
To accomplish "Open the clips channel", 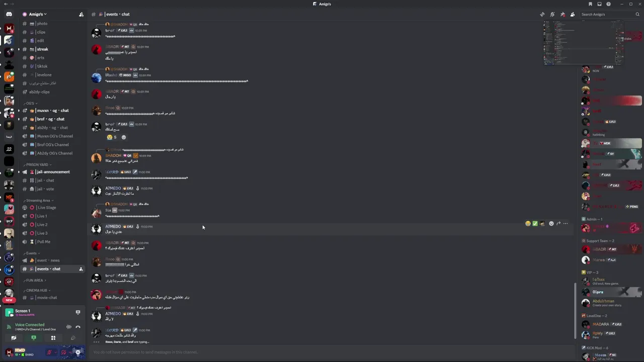I will [x=53, y=32].
